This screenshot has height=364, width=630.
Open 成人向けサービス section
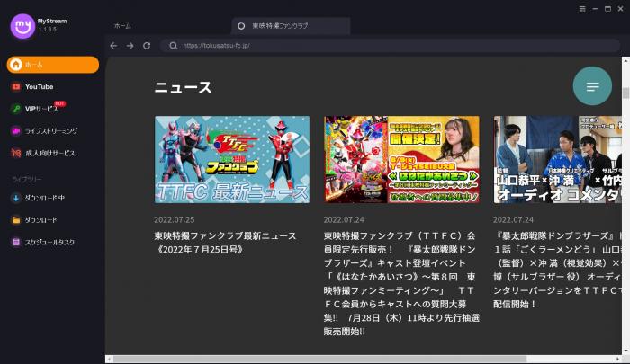[49, 153]
